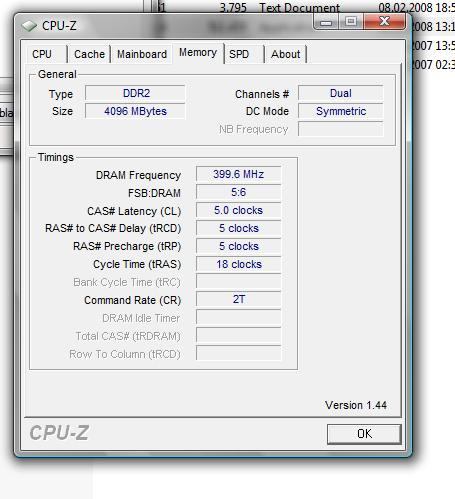Click the empty Bank Cycle Time field
The height and width of the screenshot is (499, 455).
click(x=239, y=281)
